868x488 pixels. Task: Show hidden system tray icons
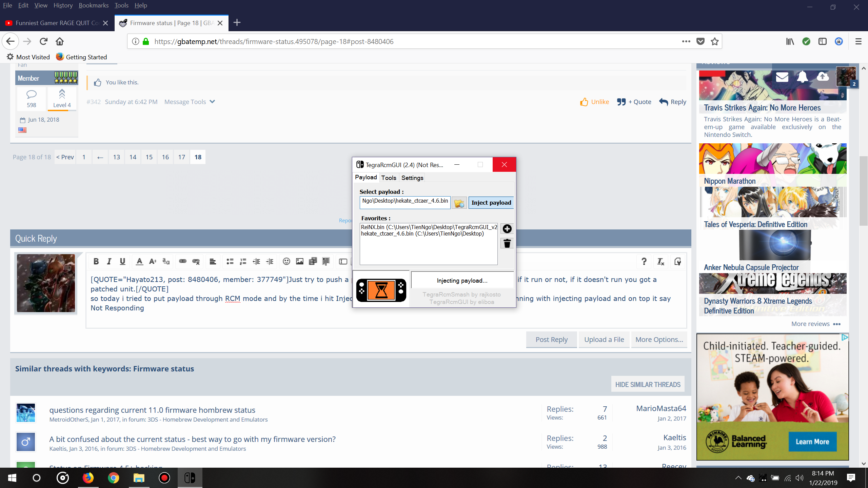point(738,478)
